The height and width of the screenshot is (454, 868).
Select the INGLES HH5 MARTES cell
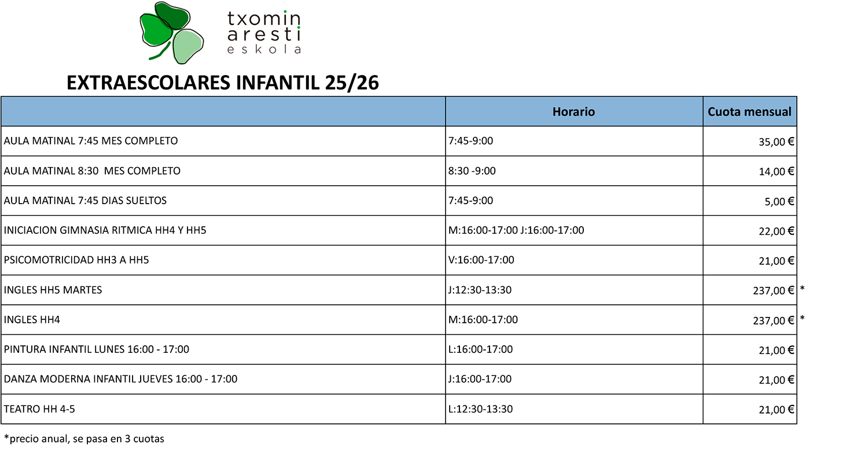click(x=53, y=290)
